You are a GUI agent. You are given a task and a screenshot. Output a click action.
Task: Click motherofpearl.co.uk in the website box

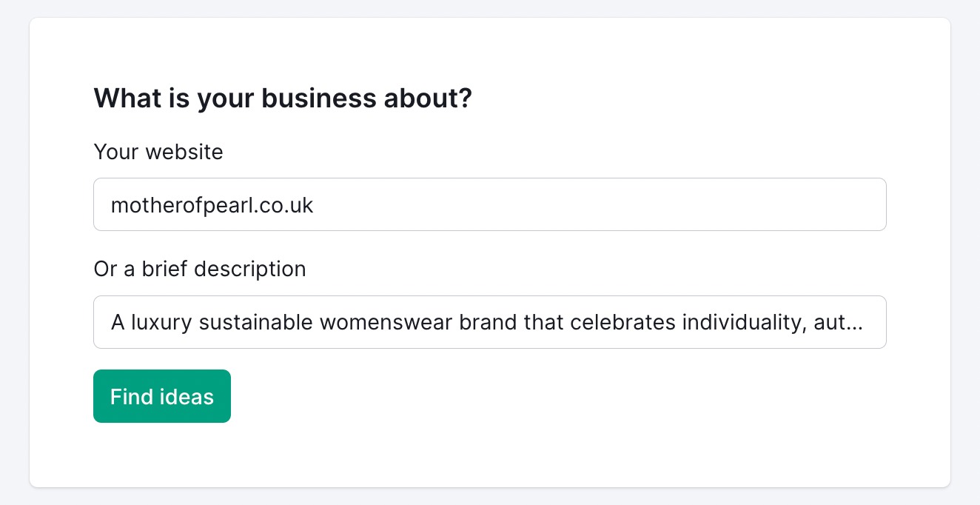click(x=212, y=205)
